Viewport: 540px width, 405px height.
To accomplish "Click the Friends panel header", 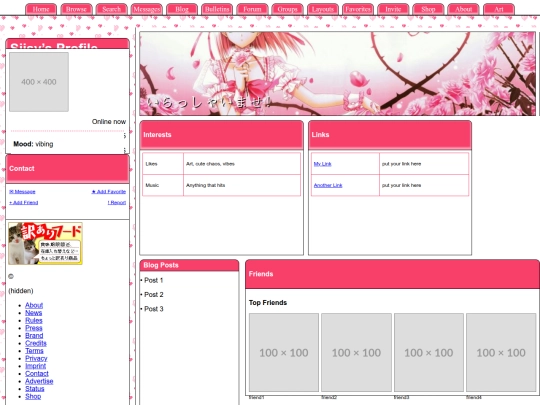I will point(392,274).
